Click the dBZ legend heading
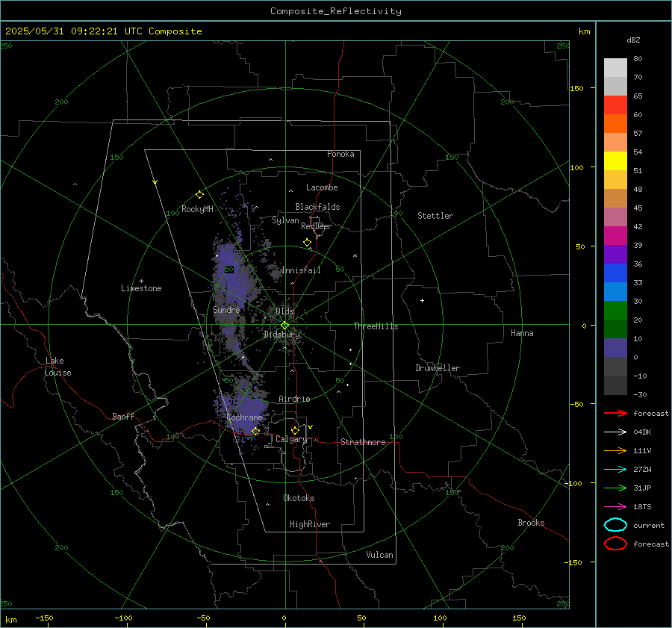 pos(633,40)
